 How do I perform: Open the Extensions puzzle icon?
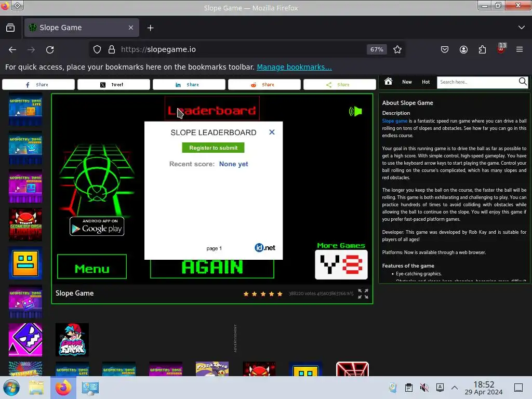click(482, 49)
